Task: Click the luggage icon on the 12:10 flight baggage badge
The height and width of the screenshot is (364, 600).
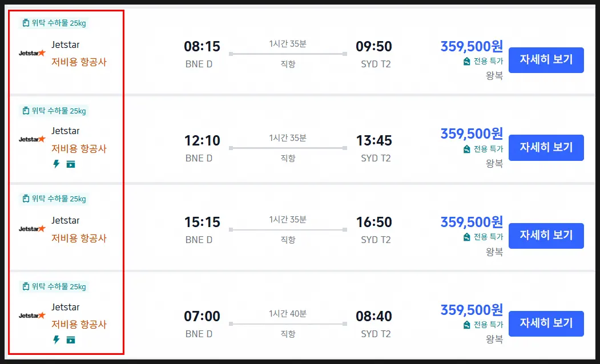Action: [26, 111]
